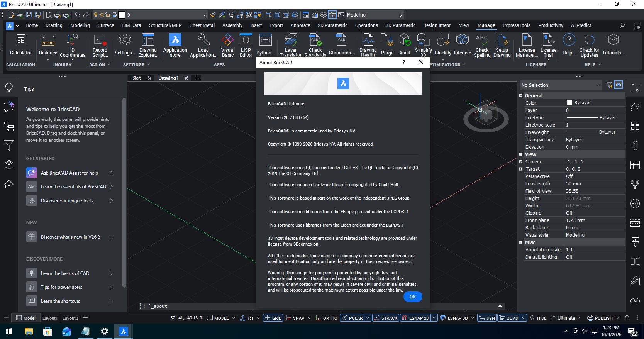The image size is (644, 339).
Task: Open the LISP Editor
Action: [x=246, y=45]
